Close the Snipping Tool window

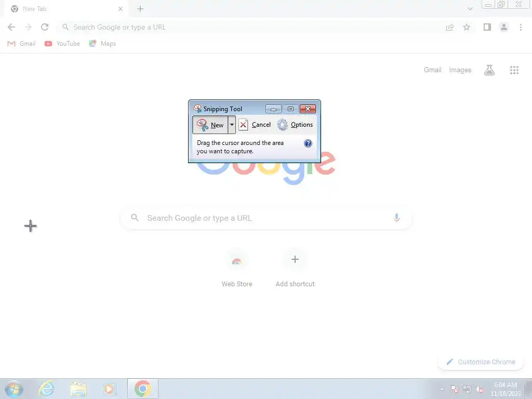(x=308, y=109)
